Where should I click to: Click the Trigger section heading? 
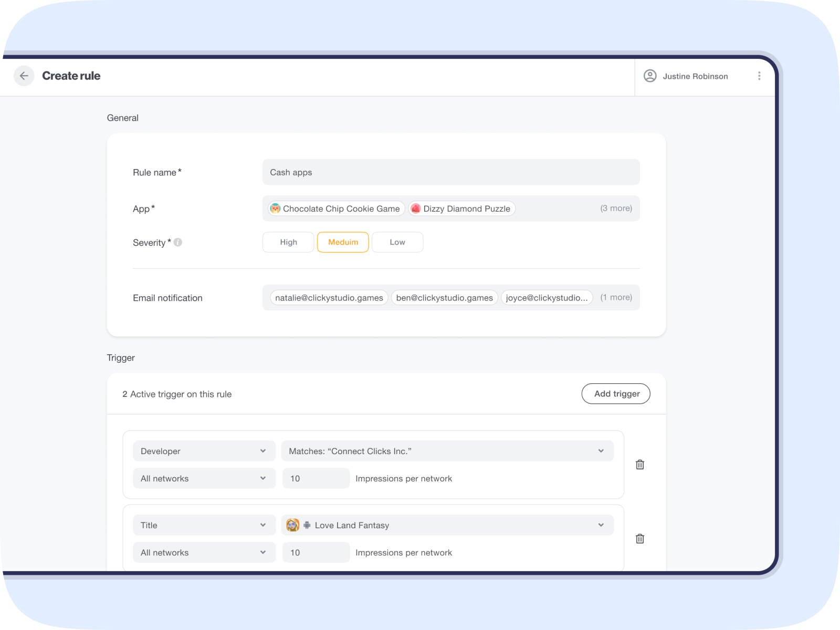click(x=121, y=358)
